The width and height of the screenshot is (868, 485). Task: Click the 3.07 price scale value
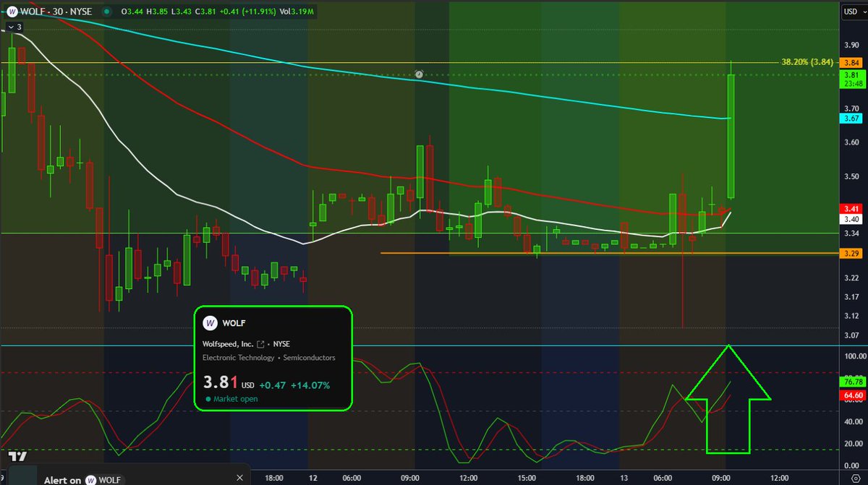[x=850, y=335]
